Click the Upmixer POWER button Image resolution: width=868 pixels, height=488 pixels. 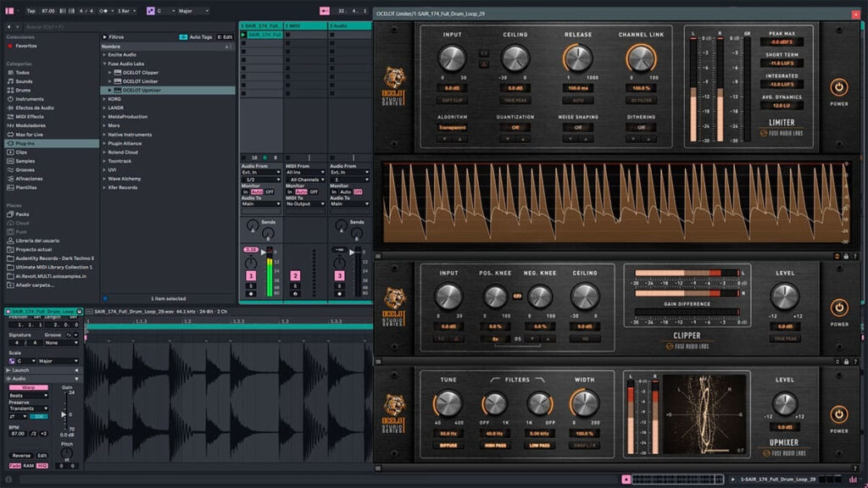click(838, 414)
